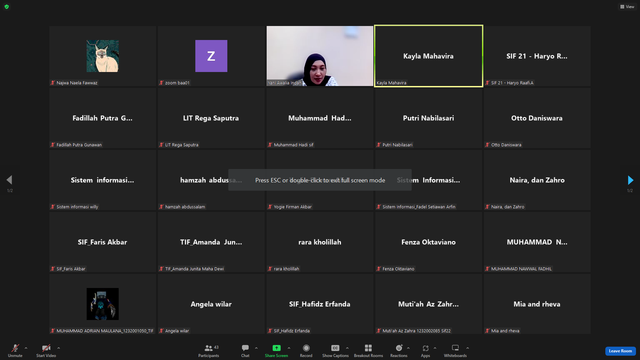Expand Reactions options arrow
This screenshot has width=640, height=360.
click(x=408, y=348)
